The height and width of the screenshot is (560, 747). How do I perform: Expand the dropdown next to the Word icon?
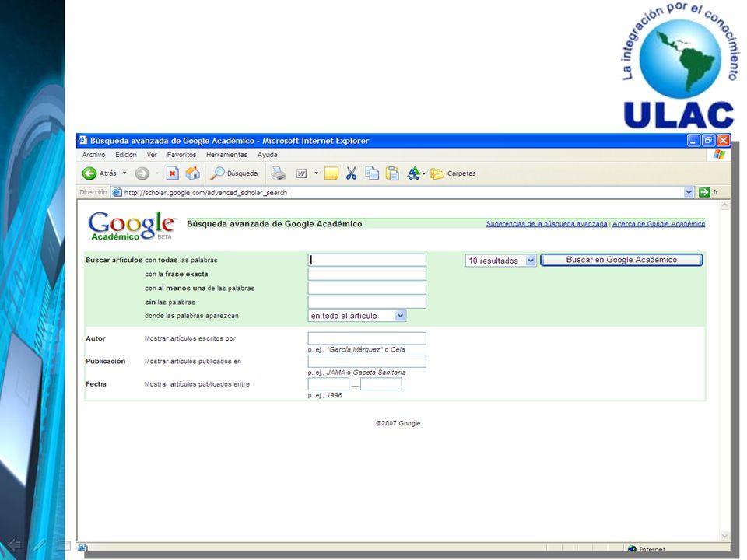(x=317, y=173)
